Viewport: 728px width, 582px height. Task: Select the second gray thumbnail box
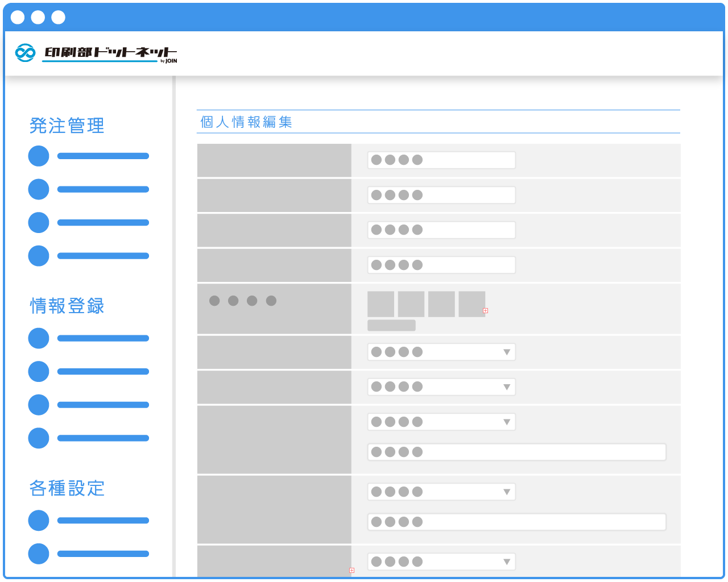pyautogui.click(x=411, y=304)
